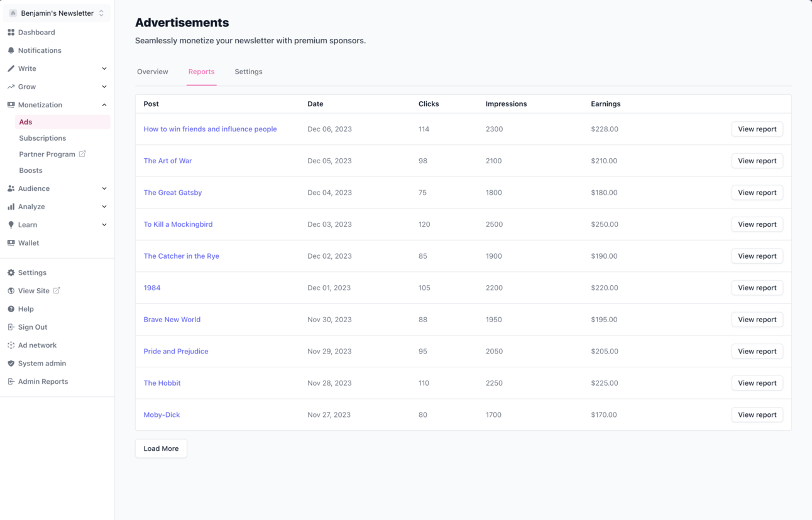Open the post 'The Hobbit'
The width and height of the screenshot is (812, 520).
pyautogui.click(x=162, y=383)
